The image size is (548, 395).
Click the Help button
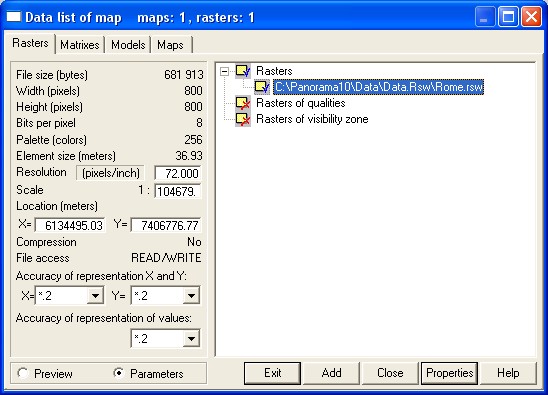[x=508, y=373]
